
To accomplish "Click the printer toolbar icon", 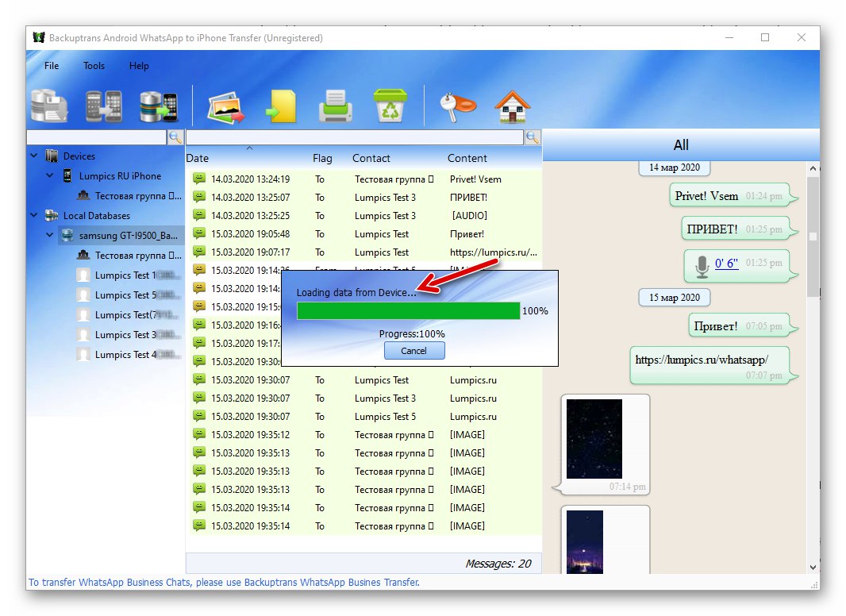I will [x=335, y=106].
